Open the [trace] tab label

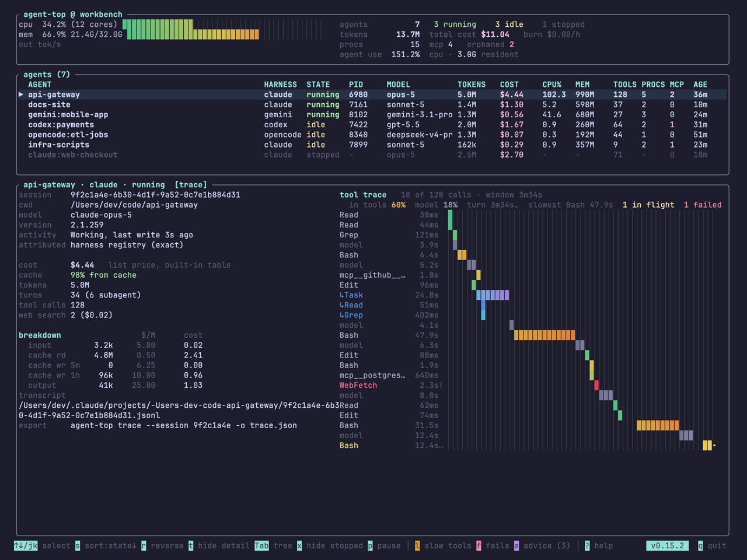click(x=191, y=185)
